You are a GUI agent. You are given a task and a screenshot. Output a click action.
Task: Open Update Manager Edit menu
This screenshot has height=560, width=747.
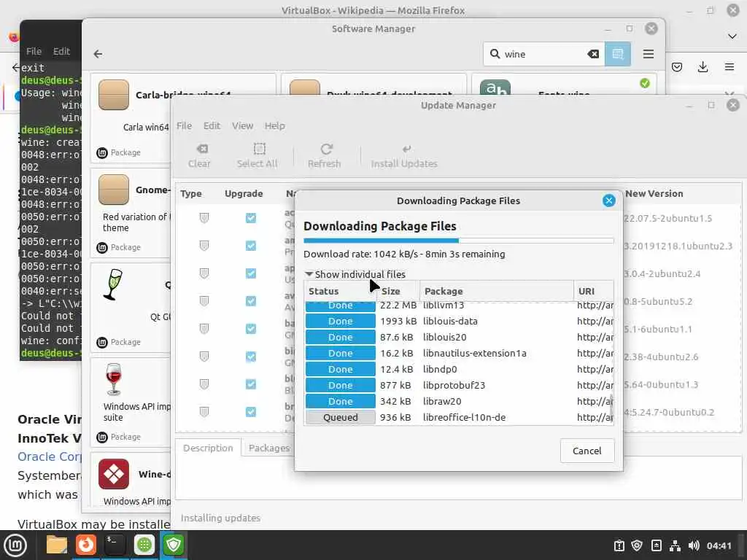point(212,125)
